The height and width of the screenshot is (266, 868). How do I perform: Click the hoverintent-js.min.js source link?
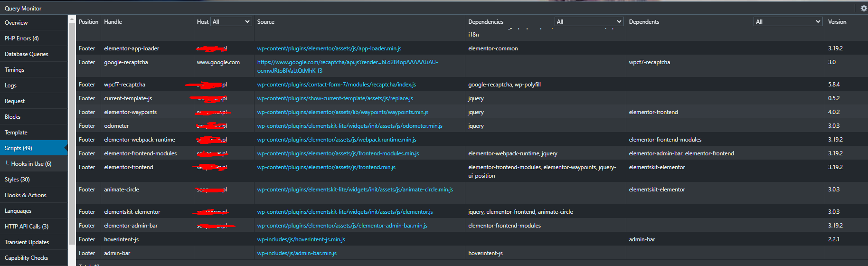coord(301,239)
